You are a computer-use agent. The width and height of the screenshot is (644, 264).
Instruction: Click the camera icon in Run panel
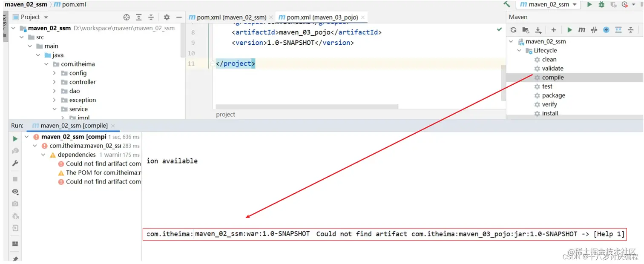click(15, 204)
